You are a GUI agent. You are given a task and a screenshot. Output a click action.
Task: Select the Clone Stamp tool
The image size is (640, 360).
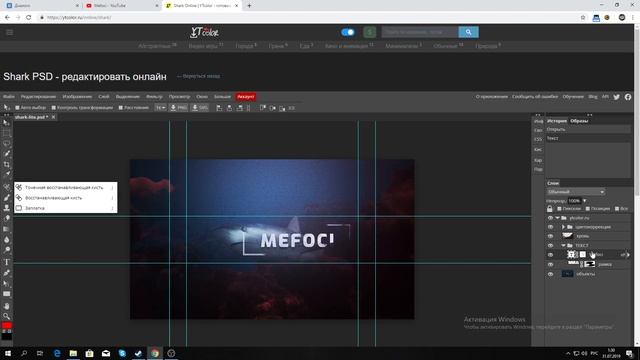7,208
